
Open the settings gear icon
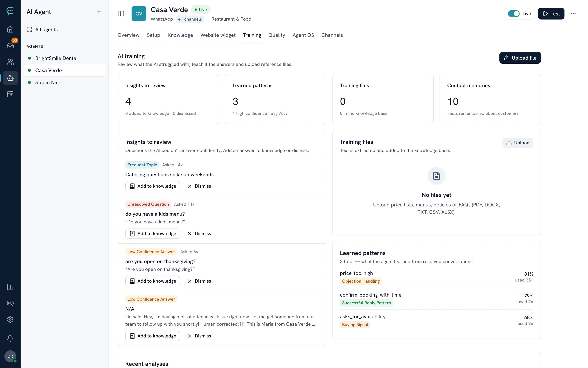click(10, 319)
